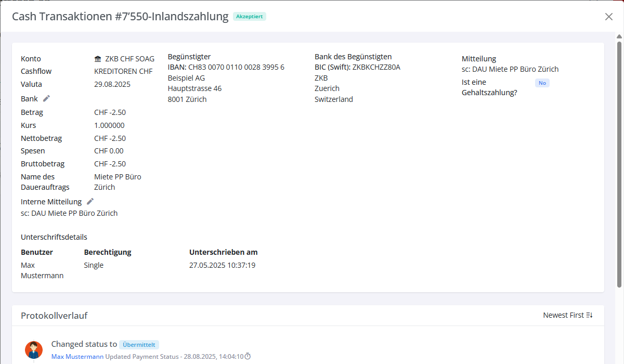This screenshot has height=364, width=624.
Task: Edit the Interne Mitteilung pencil icon
Action: coord(90,201)
